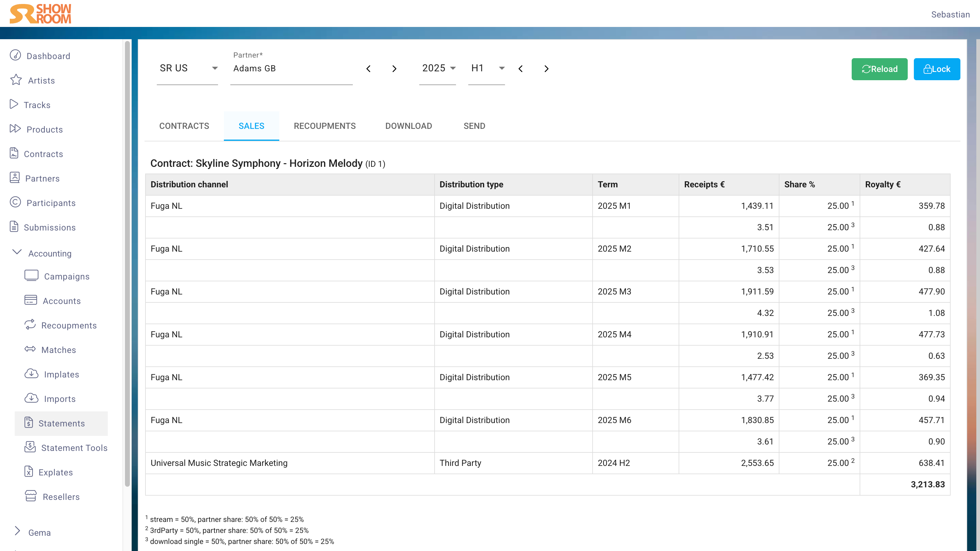Click the Resellers storefront icon
The image size is (980, 551).
(x=30, y=496)
